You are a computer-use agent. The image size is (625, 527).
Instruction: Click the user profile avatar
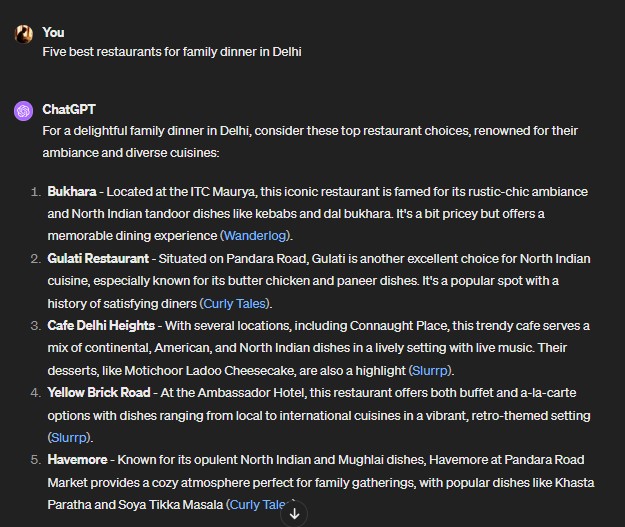23,34
